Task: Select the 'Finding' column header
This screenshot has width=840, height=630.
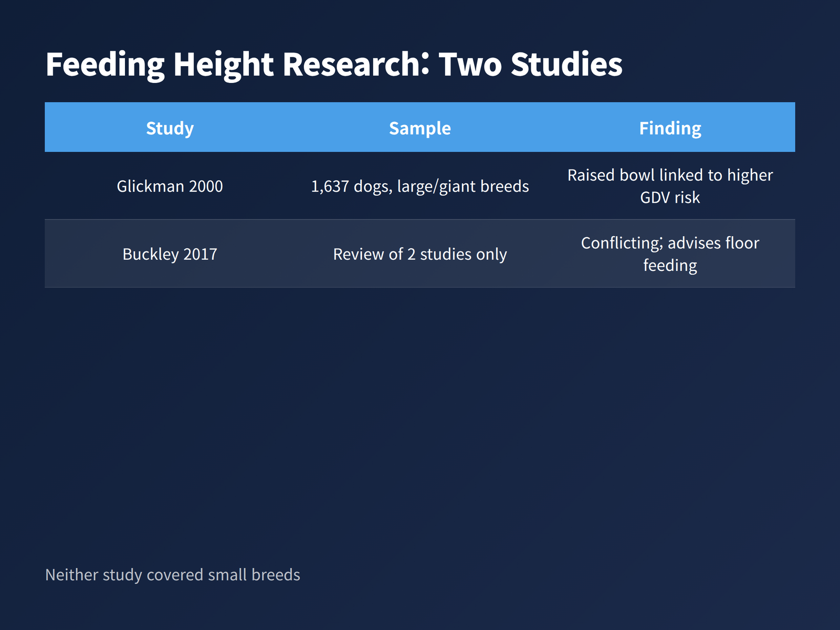Action: tap(670, 128)
